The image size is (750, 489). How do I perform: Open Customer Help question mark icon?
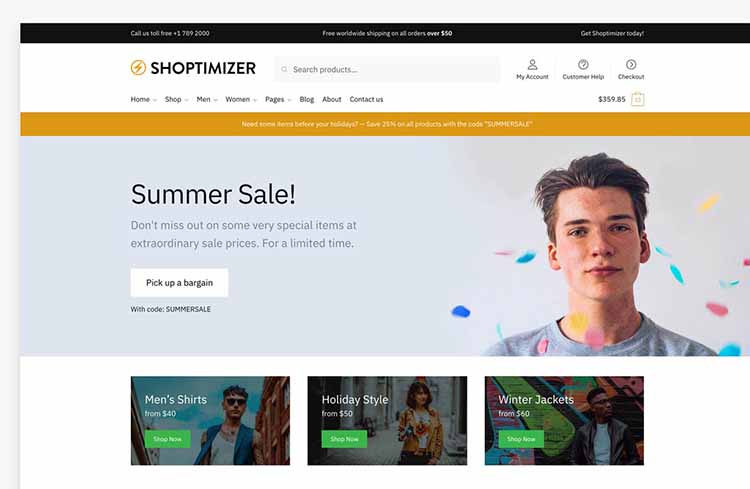click(583, 64)
